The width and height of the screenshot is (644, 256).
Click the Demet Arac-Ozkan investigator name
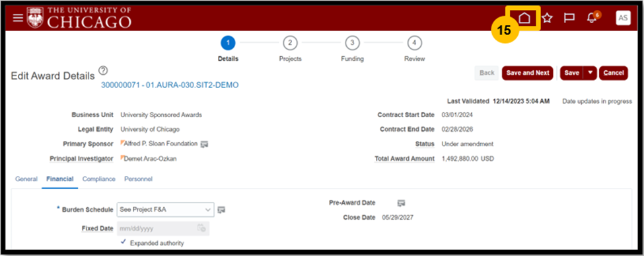click(x=151, y=159)
